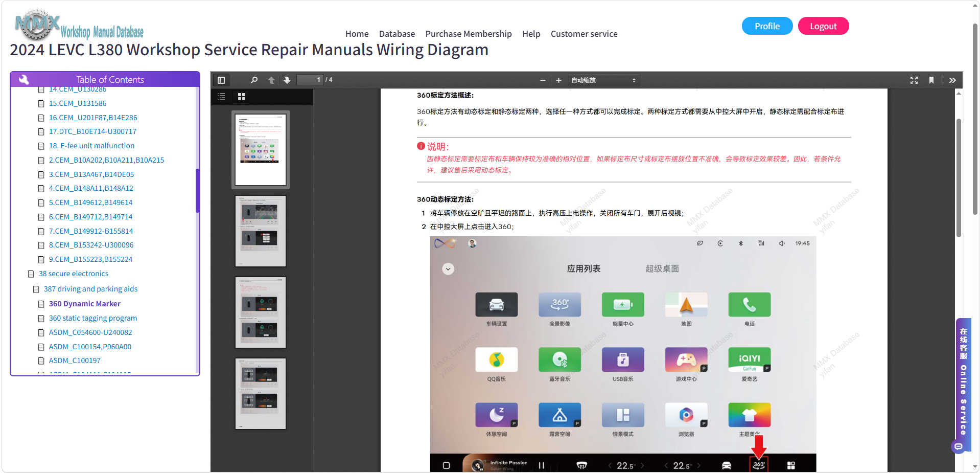The image size is (980, 473).
Task: Open 6.CEM_B149712,B149714 entry
Action: [90, 217]
